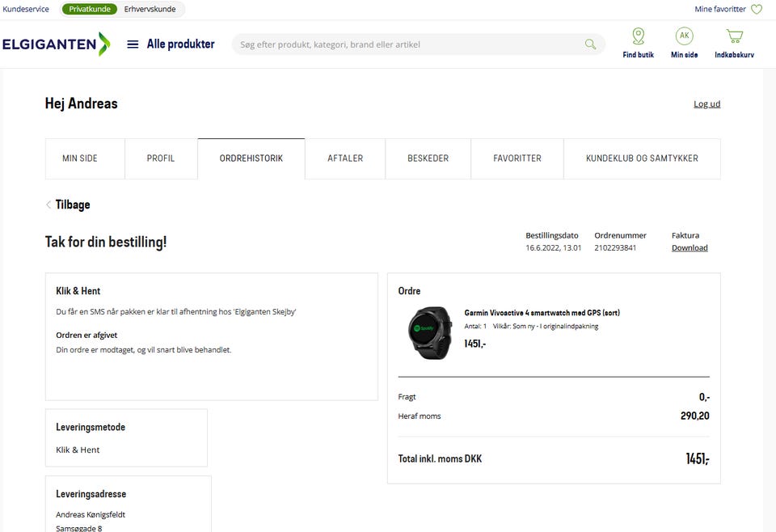Switch to the PROFIL tab

[161, 158]
